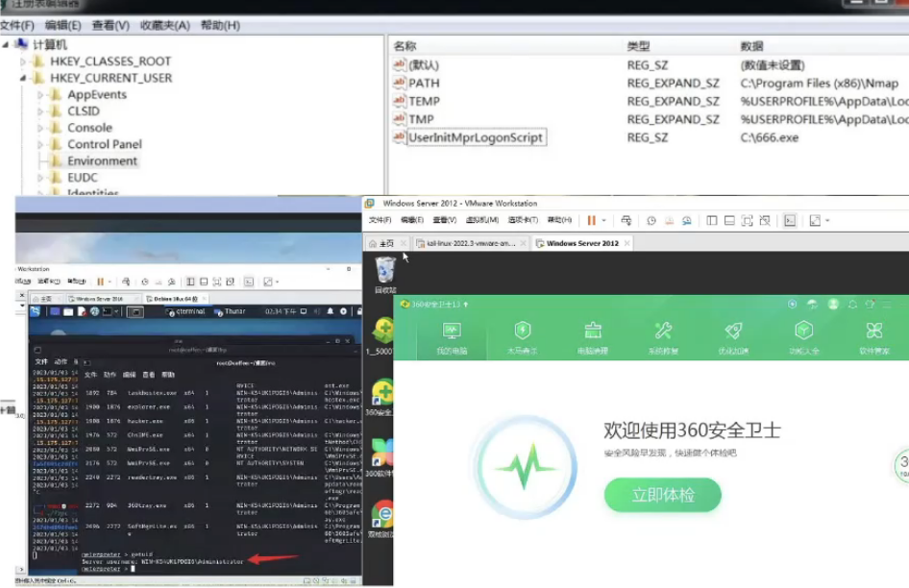Collapse the HKEY_CURRENT_USER node arrow
909x588 pixels.
(x=23, y=78)
